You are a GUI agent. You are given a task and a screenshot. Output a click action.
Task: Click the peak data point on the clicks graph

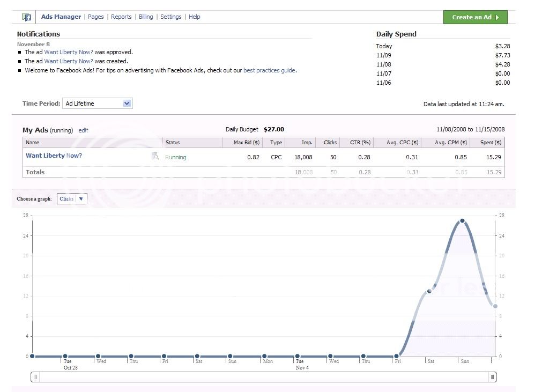point(462,221)
